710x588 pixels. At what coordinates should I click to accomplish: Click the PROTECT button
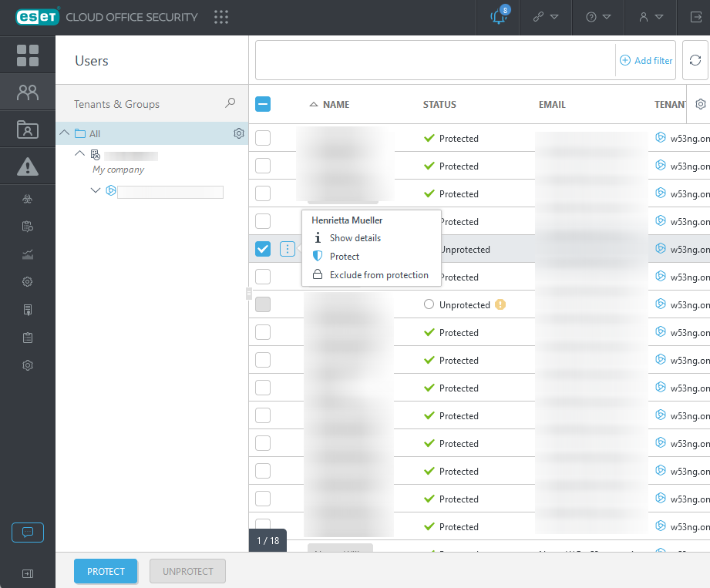[x=106, y=571]
